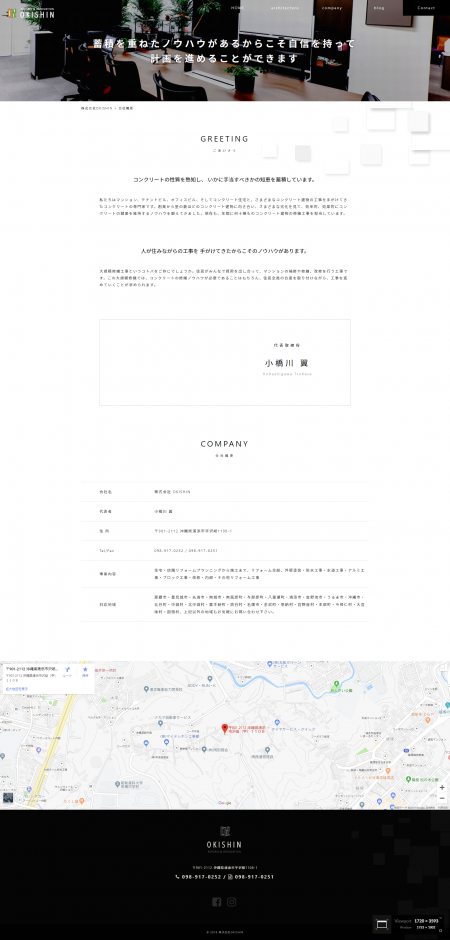
Task: Open the blog menu item
Action: [x=379, y=8]
